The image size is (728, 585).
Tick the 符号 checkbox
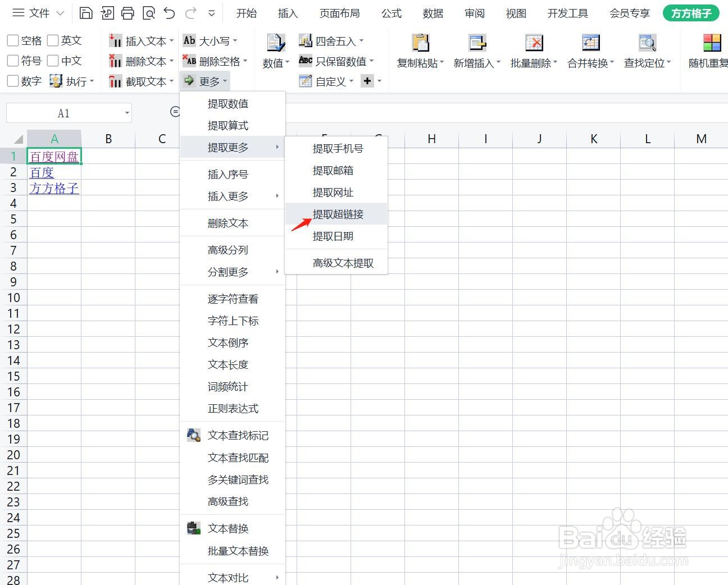tap(13, 61)
